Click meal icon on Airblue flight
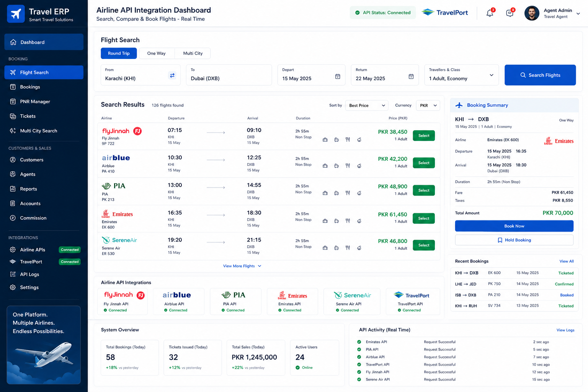This screenshot has width=588, height=392. 348,166
